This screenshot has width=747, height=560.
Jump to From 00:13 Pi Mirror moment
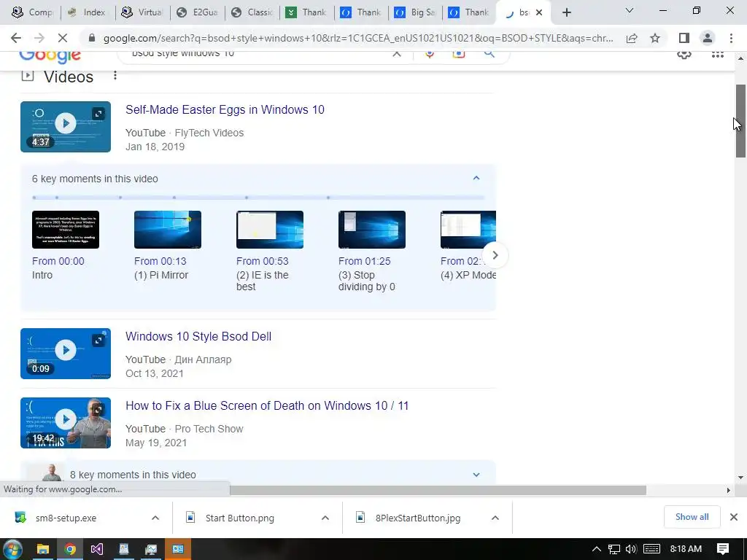160,261
